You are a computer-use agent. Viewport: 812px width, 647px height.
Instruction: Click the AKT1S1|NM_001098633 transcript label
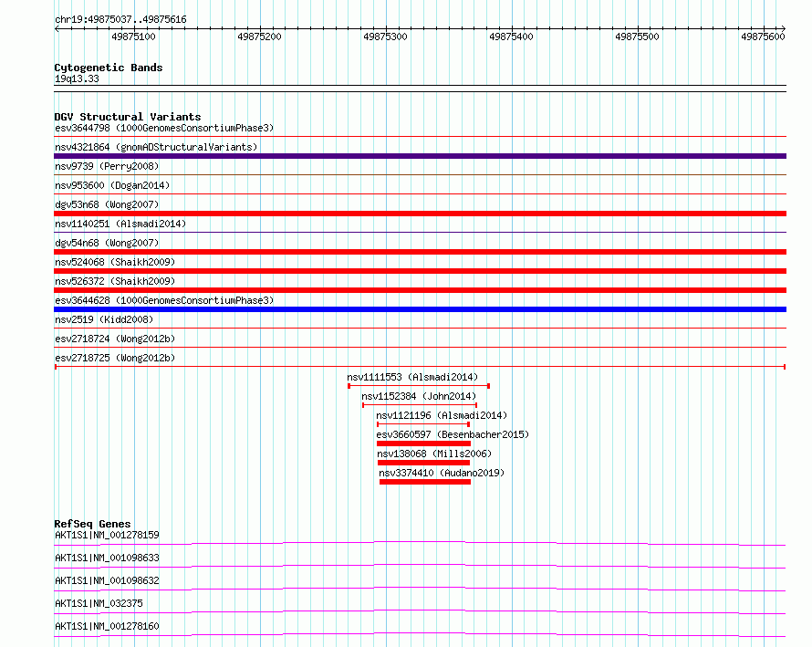(107, 558)
